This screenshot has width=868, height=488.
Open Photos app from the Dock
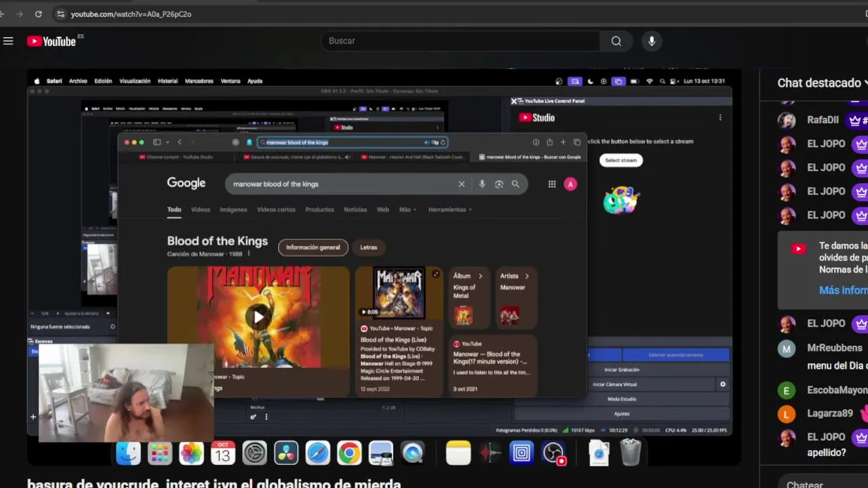[x=191, y=453]
